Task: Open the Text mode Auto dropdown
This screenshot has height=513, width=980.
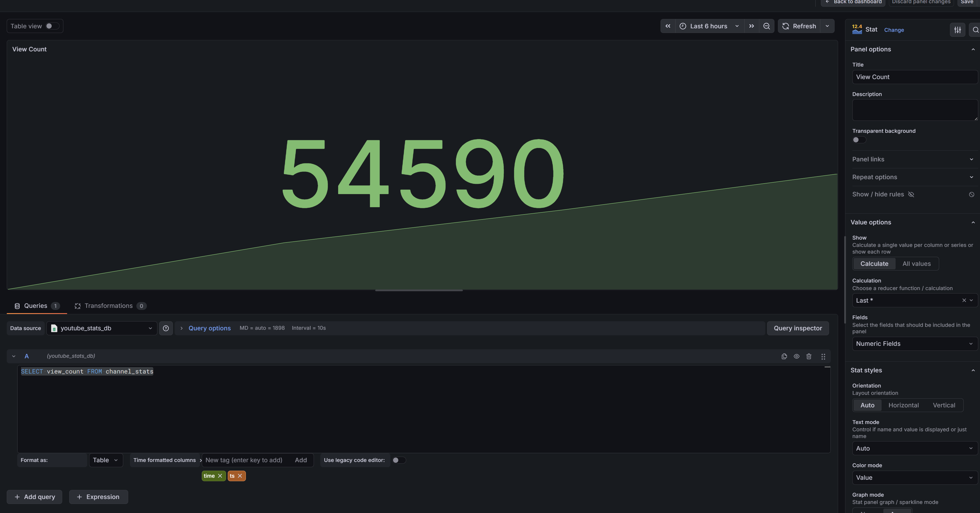Action: pos(915,448)
